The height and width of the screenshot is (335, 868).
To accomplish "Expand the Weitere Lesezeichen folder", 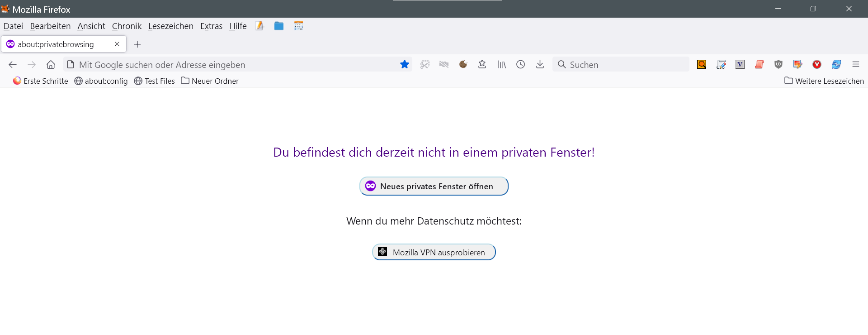I will pos(824,81).
